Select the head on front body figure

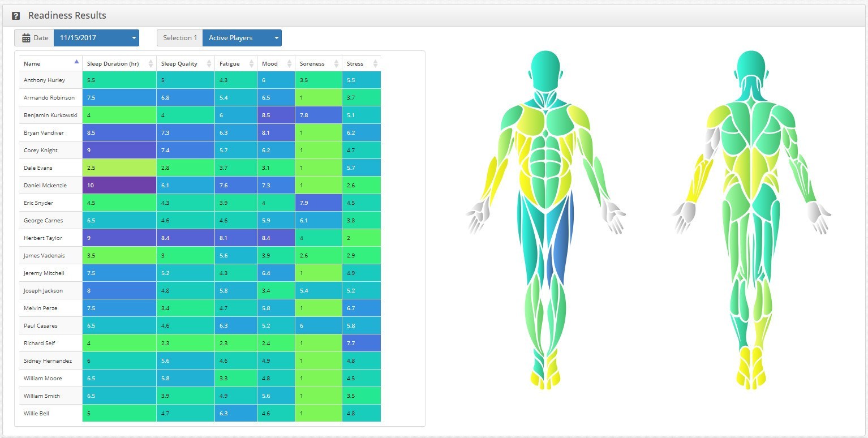click(545, 68)
